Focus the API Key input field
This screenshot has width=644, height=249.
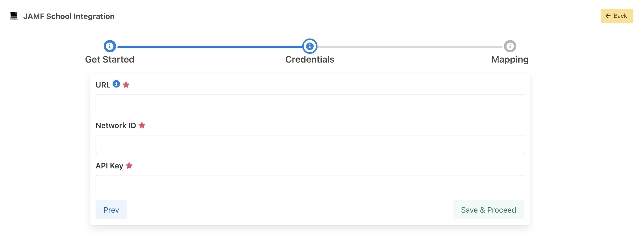[310, 185]
